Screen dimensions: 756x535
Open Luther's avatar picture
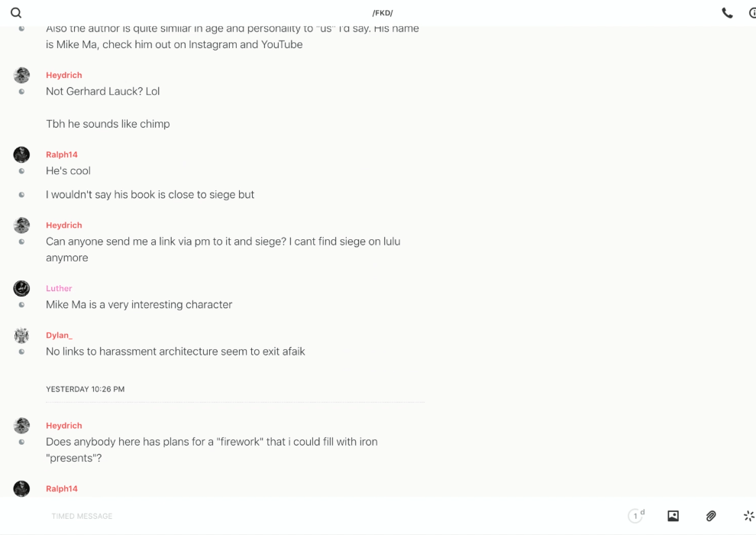21,288
